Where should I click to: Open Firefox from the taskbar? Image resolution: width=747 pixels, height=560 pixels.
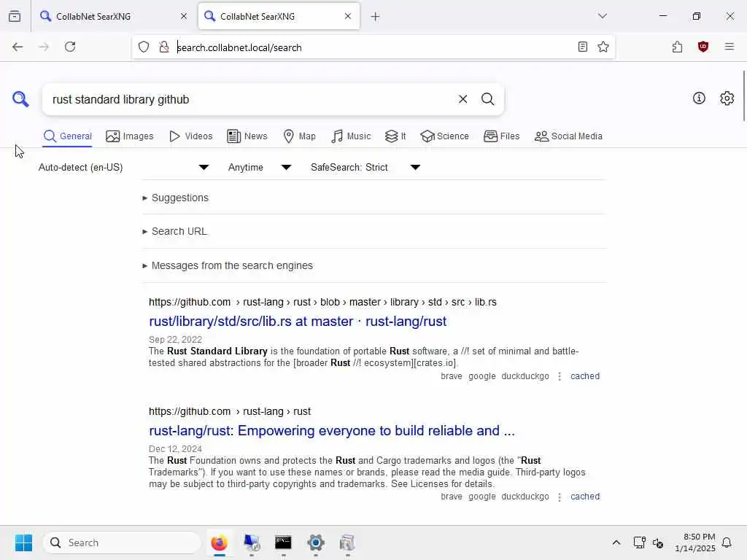pyautogui.click(x=219, y=542)
